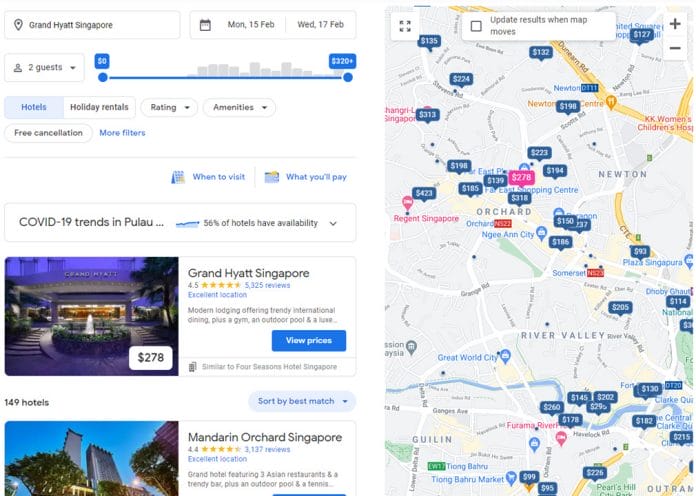Select the pink $278 map price marker
This screenshot has height=496, width=696.
(x=521, y=178)
